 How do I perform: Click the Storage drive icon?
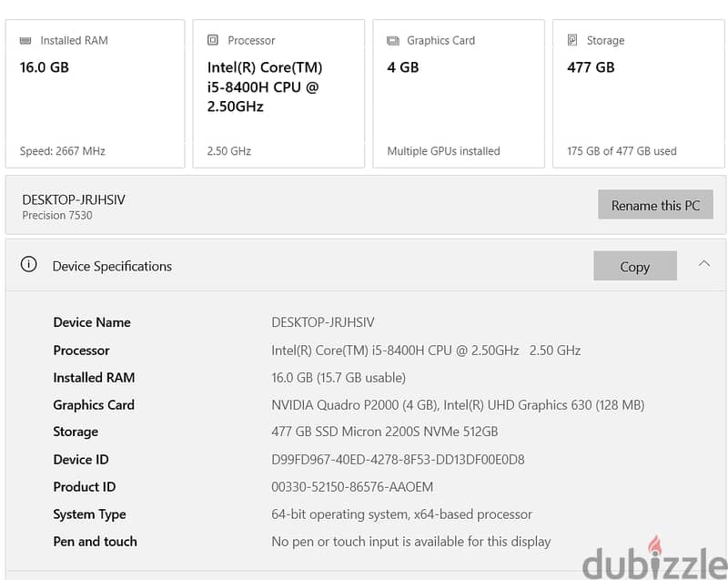tap(572, 40)
